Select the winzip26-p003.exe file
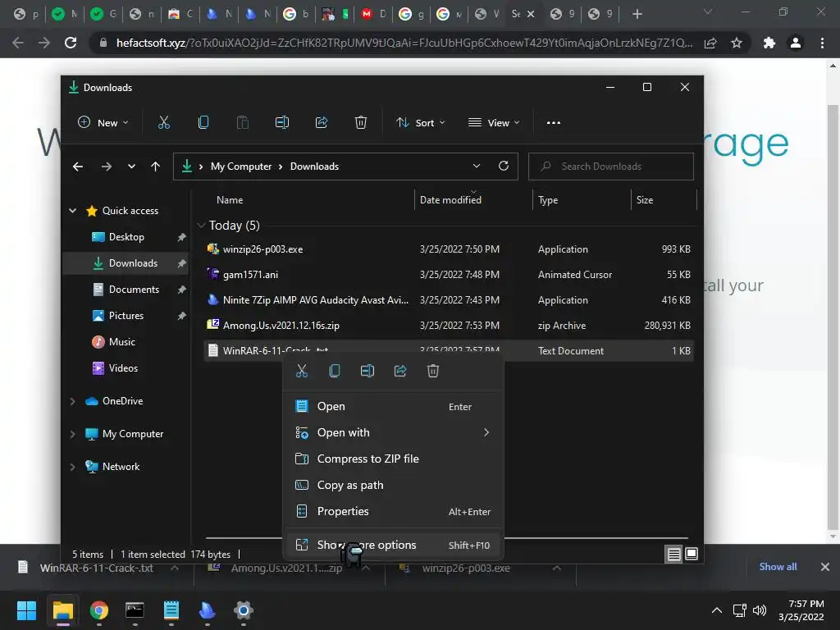This screenshot has width=840, height=630. tap(449, 249)
